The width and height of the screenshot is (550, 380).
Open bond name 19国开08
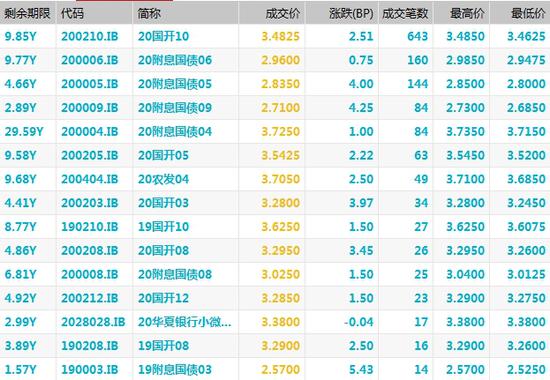click(163, 346)
